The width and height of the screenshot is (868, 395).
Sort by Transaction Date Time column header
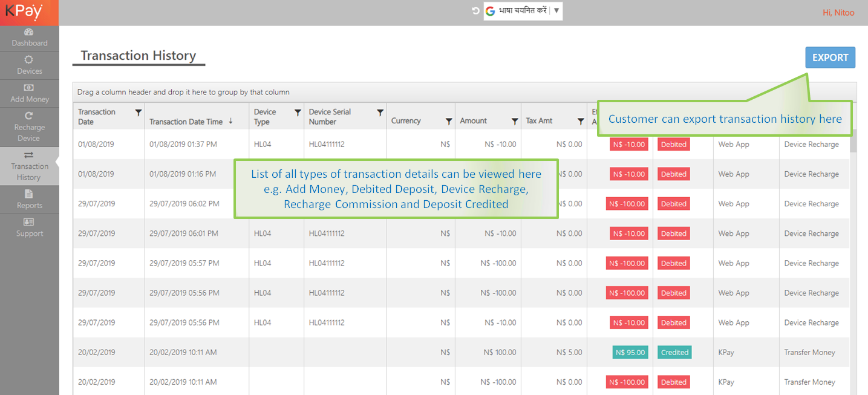pyautogui.click(x=186, y=122)
